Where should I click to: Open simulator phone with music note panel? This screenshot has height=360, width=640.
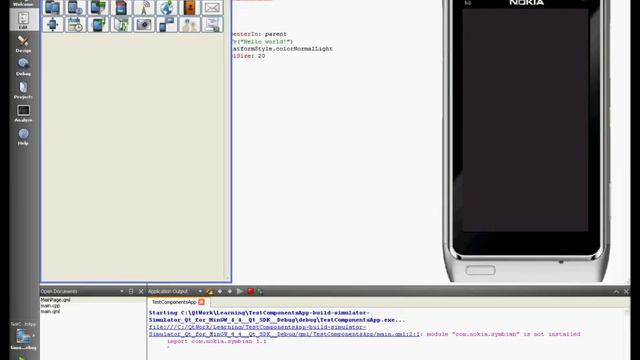pos(98,24)
